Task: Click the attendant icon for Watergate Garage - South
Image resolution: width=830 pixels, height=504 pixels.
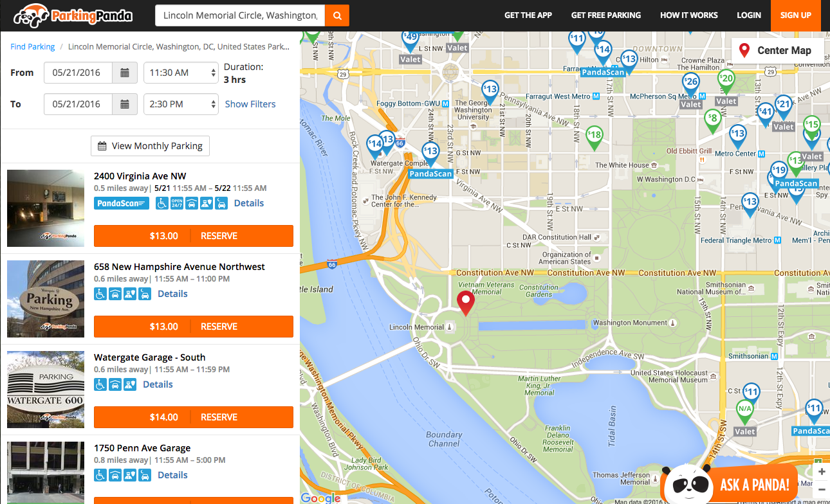Action: (x=130, y=384)
